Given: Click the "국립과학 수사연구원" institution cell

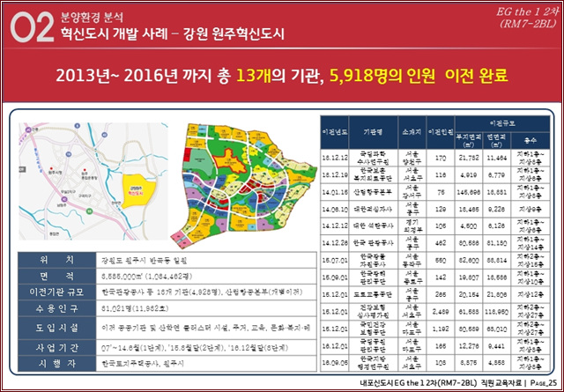Looking at the screenshot, I should tap(373, 158).
